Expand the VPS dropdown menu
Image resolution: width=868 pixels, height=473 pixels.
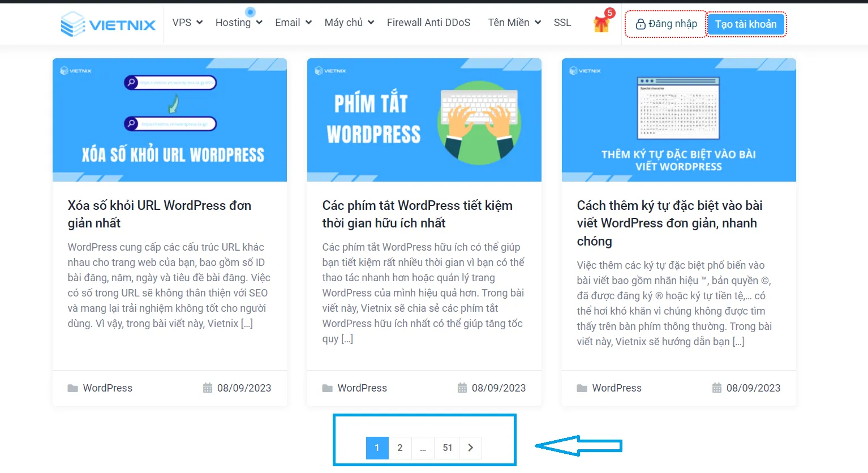(x=187, y=23)
